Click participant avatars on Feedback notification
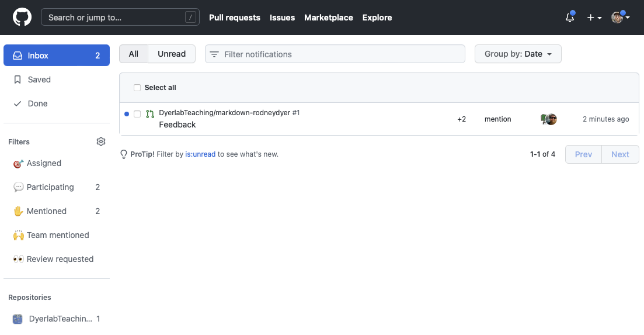 point(549,119)
